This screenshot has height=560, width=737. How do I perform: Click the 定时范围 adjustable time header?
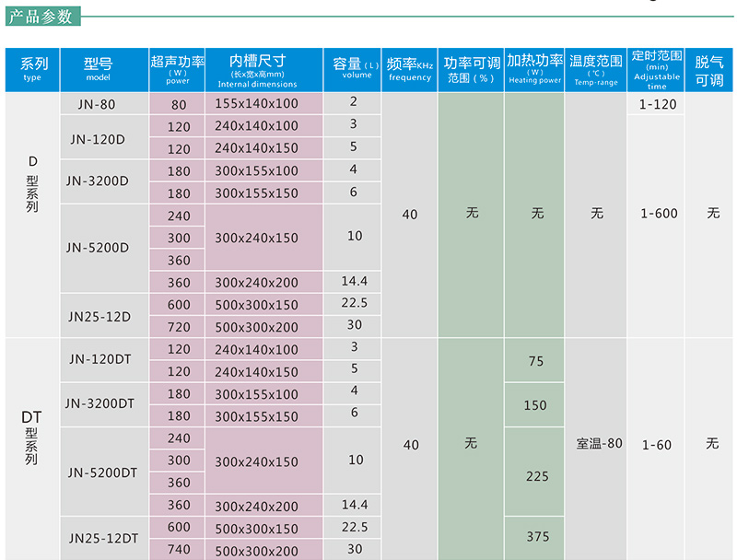click(x=657, y=69)
